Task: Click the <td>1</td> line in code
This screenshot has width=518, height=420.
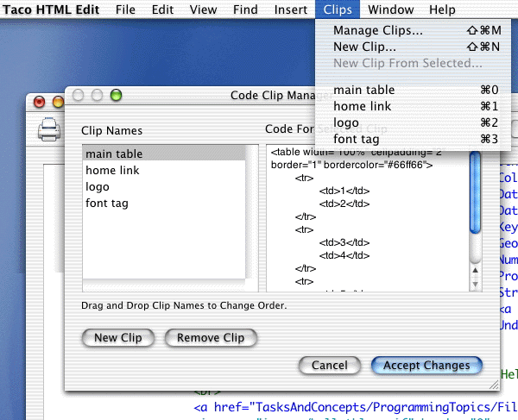Action: pos(344,191)
